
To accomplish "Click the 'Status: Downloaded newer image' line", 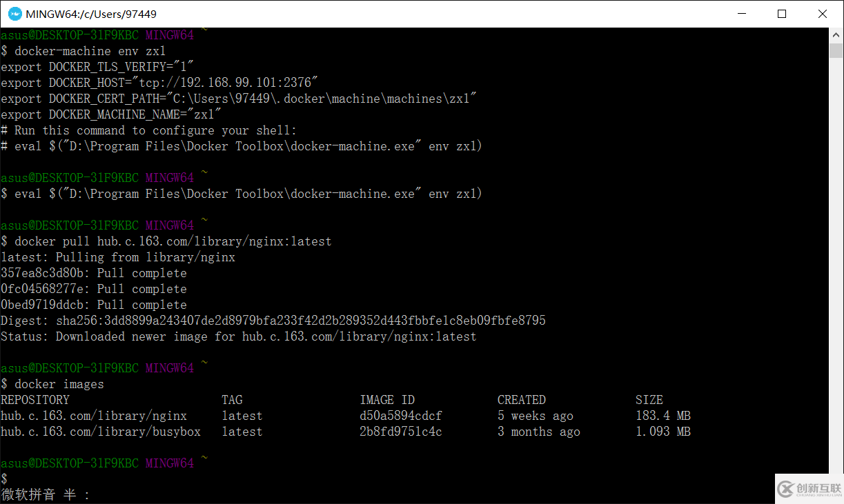I will tap(239, 336).
